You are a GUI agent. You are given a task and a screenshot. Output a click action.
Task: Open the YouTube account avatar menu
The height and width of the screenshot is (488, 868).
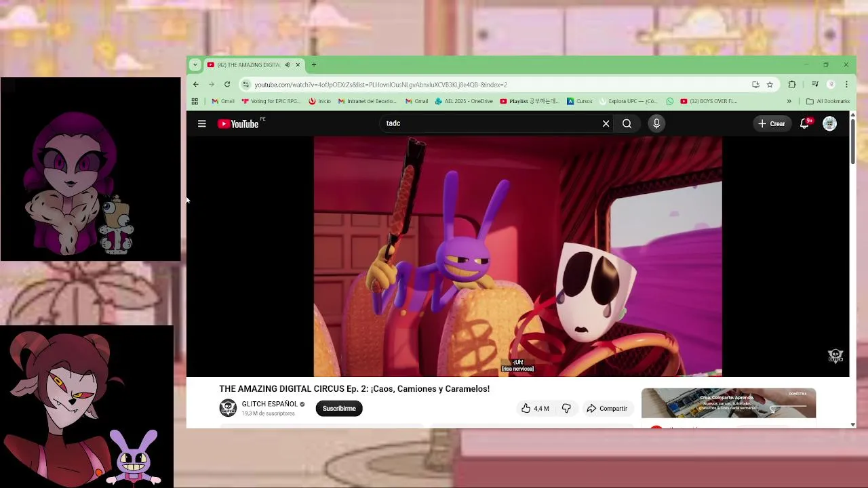click(829, 123)
